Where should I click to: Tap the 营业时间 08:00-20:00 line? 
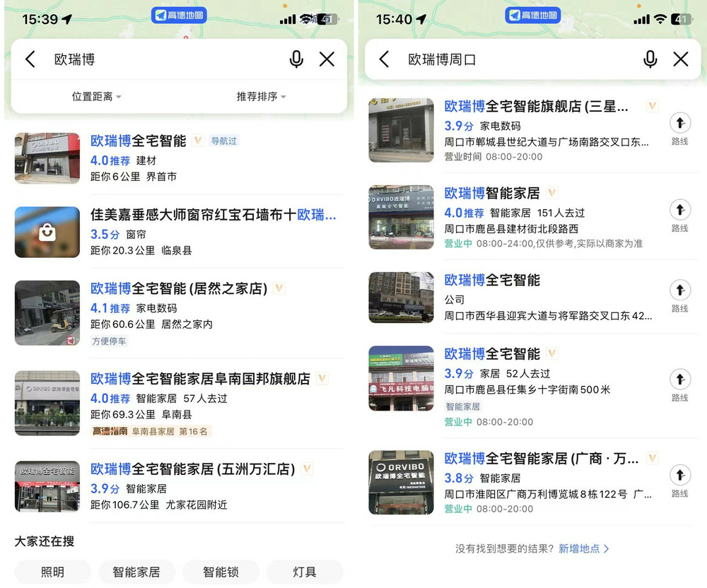[493, 157]
